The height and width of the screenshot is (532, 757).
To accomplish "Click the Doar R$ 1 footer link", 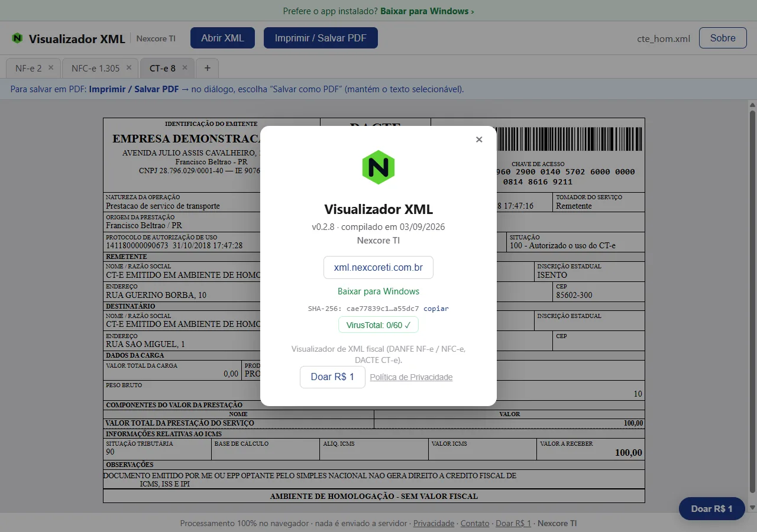I will [x=513, y=523].
